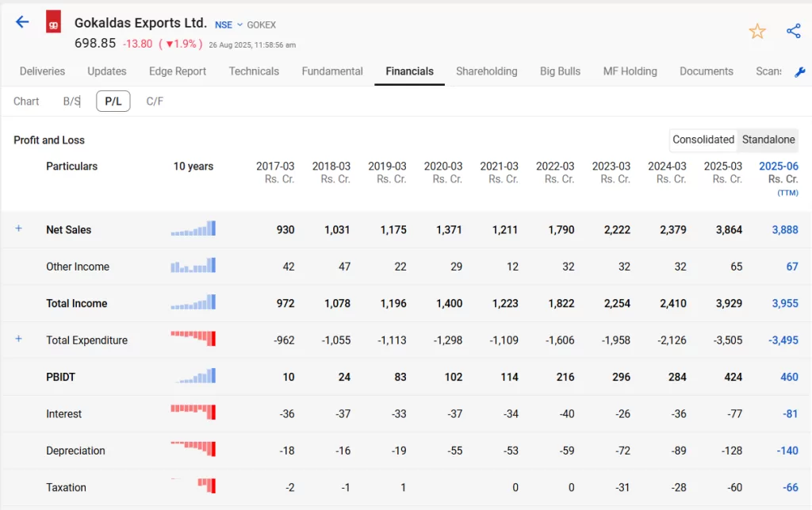Open the NSE exchange dropdown
The width and height of the screenshot is (812, 510).
[228, 25]
